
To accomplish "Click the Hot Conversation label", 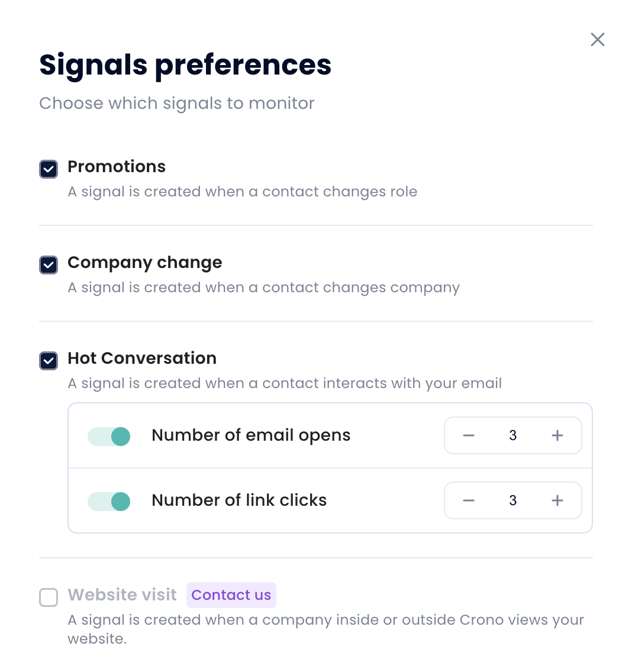I will [x=142, y=358].
